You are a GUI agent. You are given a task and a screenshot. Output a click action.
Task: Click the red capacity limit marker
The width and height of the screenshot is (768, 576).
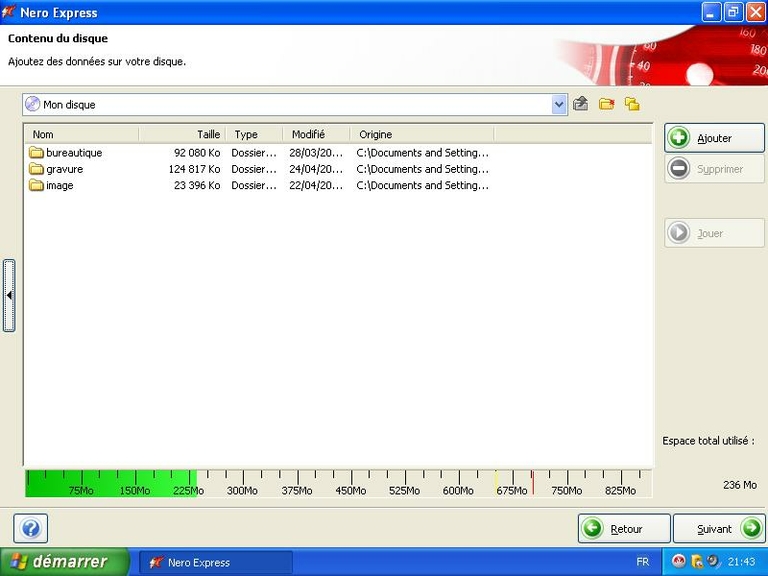click(533, 483)
